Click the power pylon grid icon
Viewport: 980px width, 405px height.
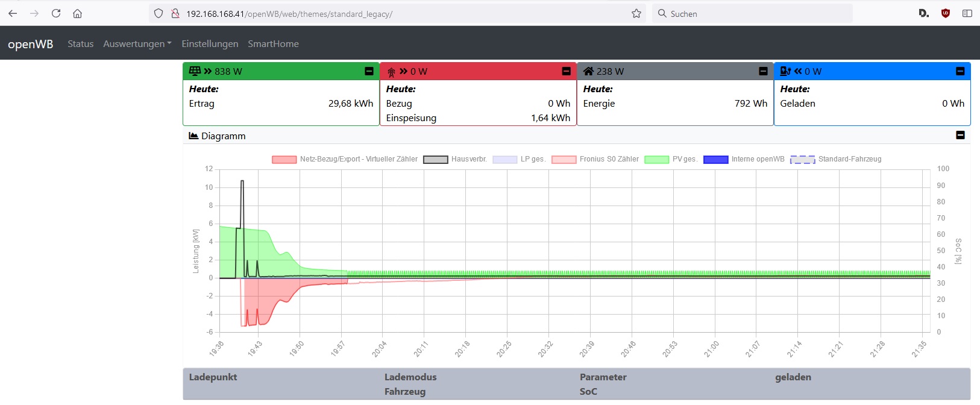pyautogui.click(x=391, y=72)
